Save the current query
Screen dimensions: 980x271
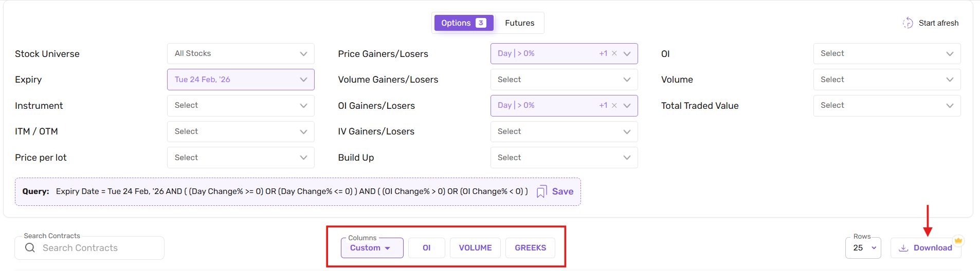coord(562,191)
